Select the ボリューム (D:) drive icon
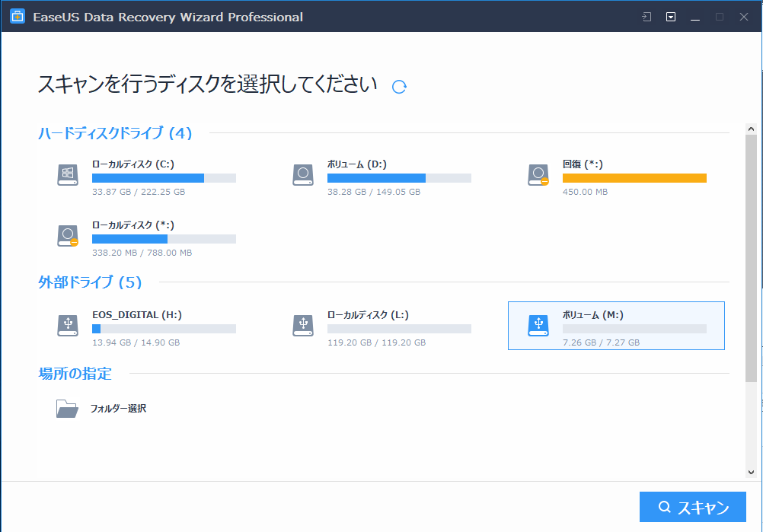The height and width of the screenshot is (532, 763). point(303,175)
